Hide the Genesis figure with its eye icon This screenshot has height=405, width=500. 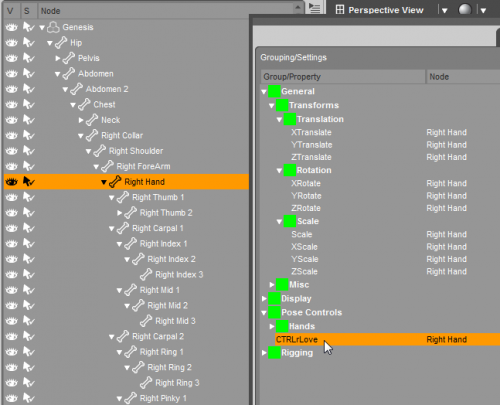pos(12,27)
